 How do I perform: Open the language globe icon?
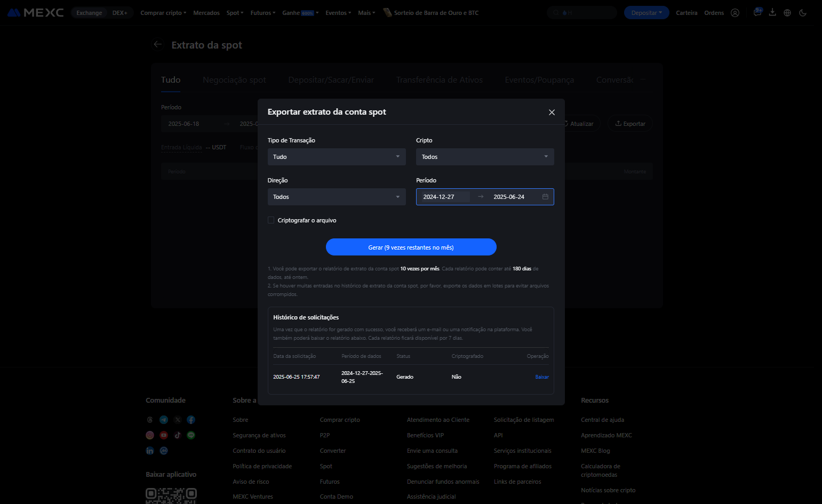click(x=787, y=13)
